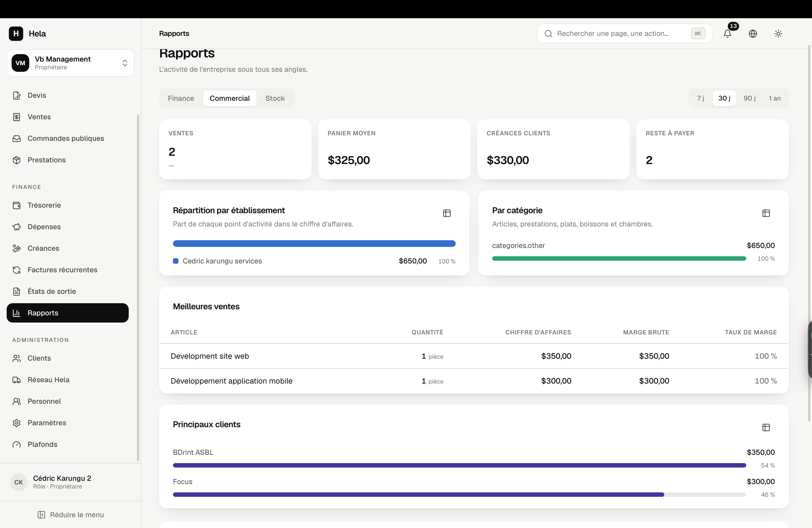Image resolution: width=812 pixels, height=528 pixels.
Task: Click the Focus client purple bar
Action: tap(418, 495)
